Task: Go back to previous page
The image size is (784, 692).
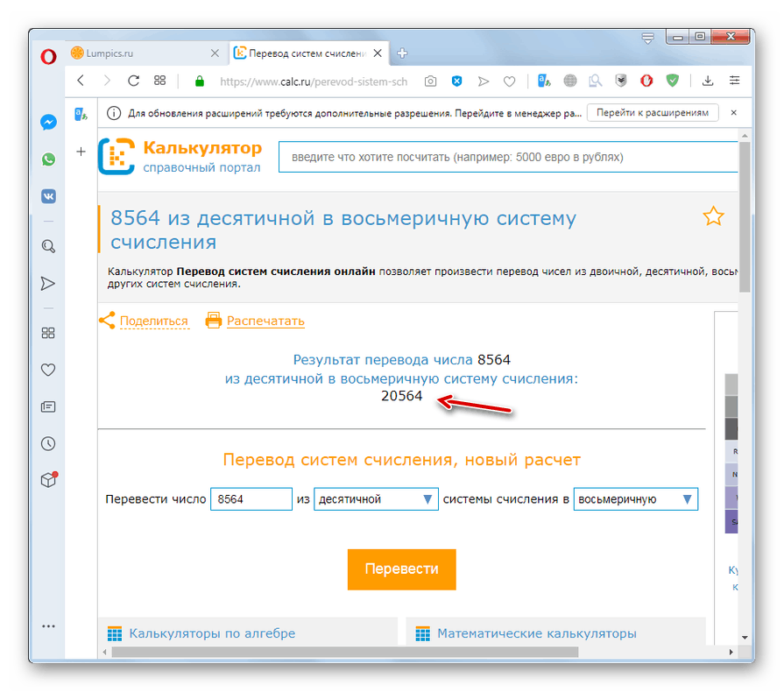Action: pyautogui.click(x=81, y=81)
